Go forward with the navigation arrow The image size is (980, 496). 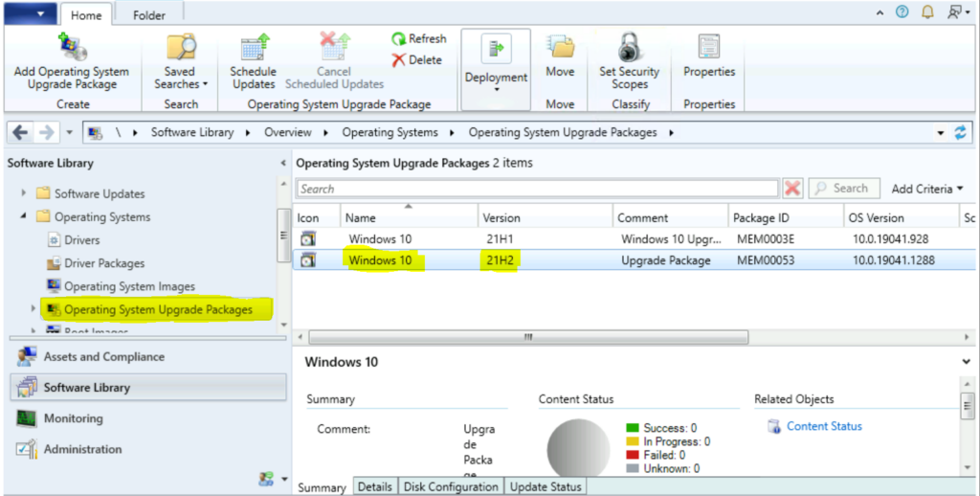pyautogui.click(x=46, y=132)
